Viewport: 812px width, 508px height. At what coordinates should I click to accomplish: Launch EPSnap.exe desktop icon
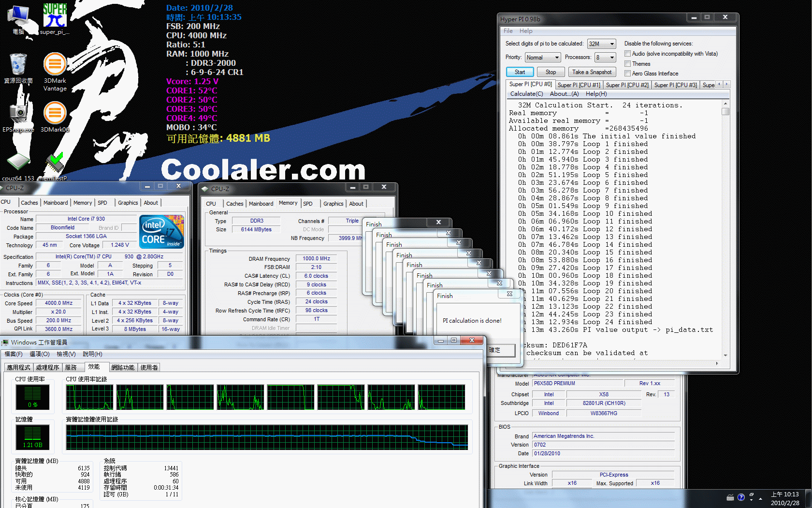[x=18, y=116]
